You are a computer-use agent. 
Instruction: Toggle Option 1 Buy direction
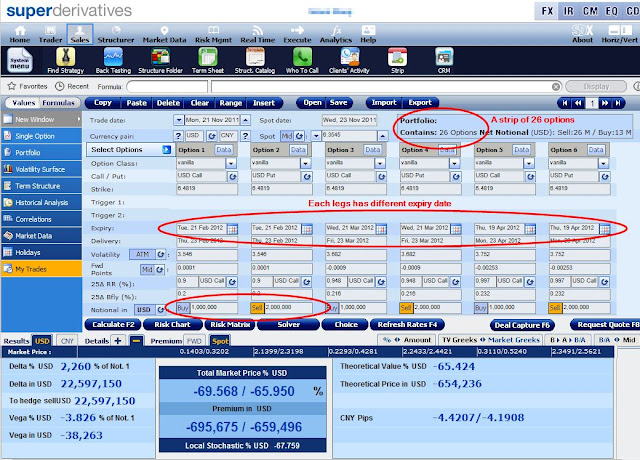point(183,308)
